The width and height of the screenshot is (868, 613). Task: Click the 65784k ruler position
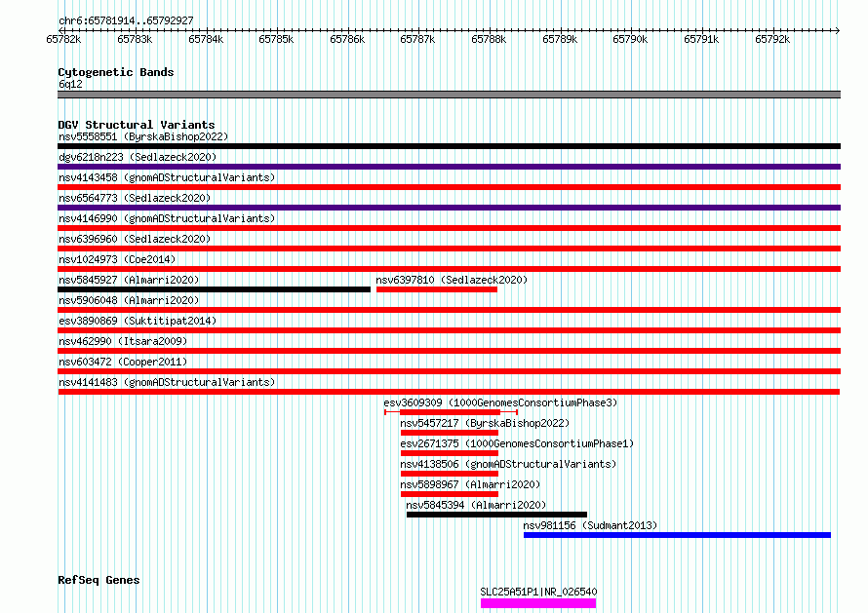(206, 39)
